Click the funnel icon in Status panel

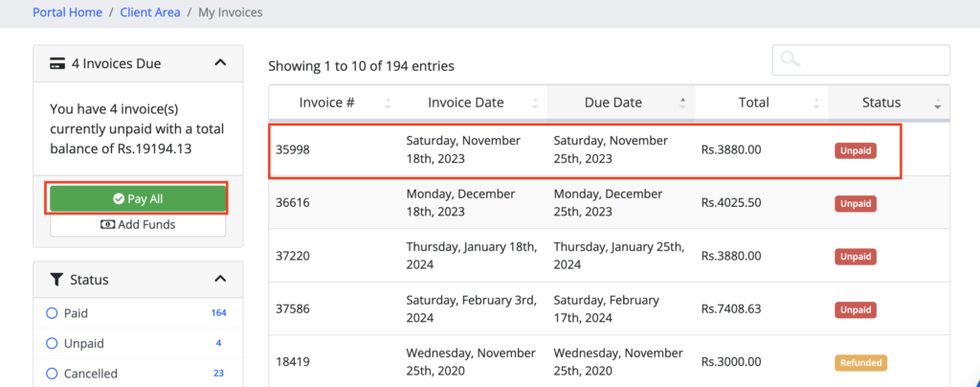pyautogui.click(x=56, y=280)
